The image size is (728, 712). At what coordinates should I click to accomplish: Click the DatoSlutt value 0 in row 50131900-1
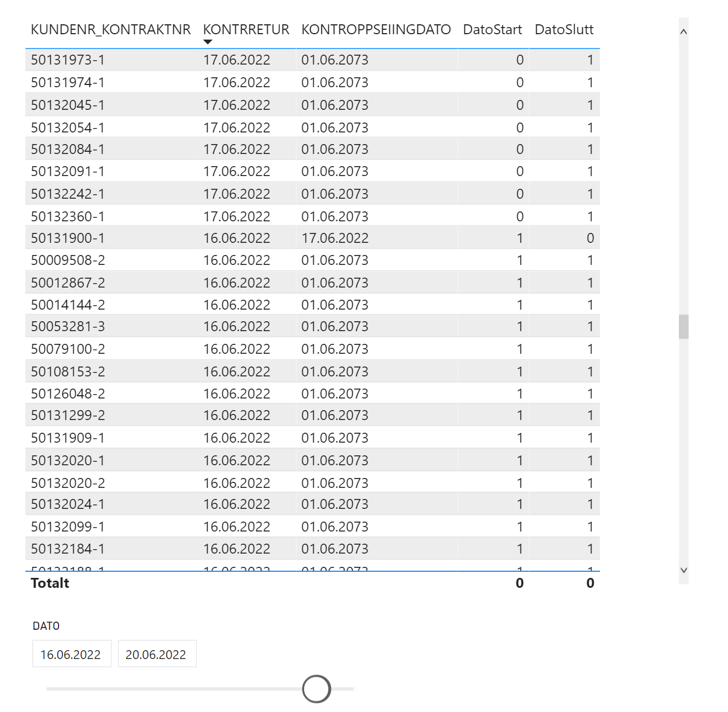[590, 238]
